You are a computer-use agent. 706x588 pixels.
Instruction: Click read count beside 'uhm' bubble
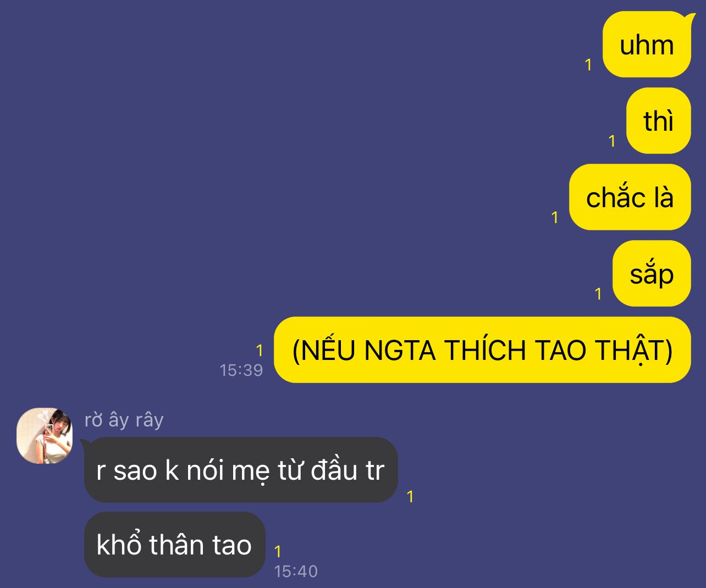click(588, 65)
